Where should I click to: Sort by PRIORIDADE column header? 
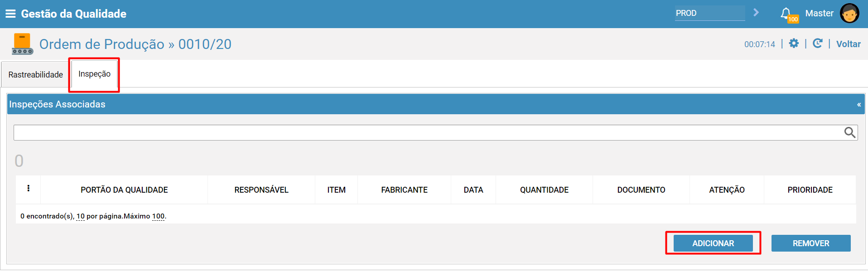(x=810, y=190)
